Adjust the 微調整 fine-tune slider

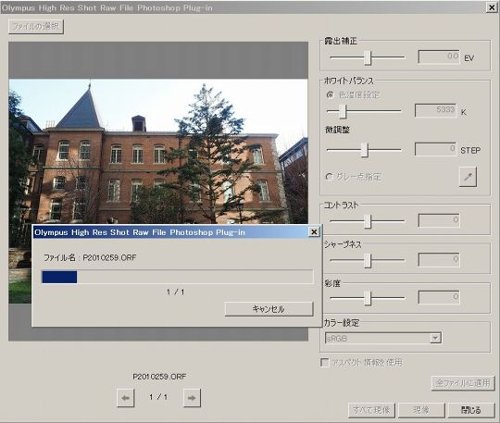coord(364,150)
